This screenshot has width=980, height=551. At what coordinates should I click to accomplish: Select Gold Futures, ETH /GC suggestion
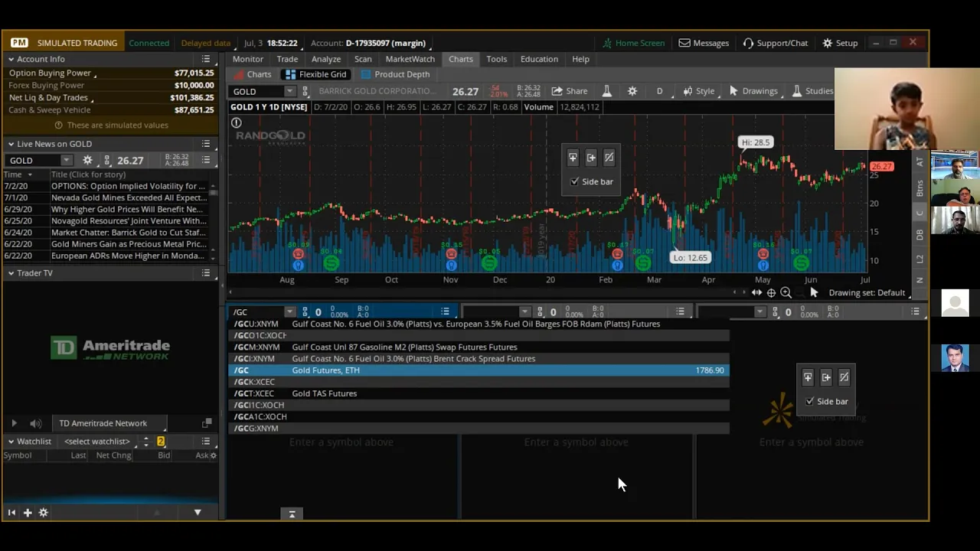click(x=480, y=370)
